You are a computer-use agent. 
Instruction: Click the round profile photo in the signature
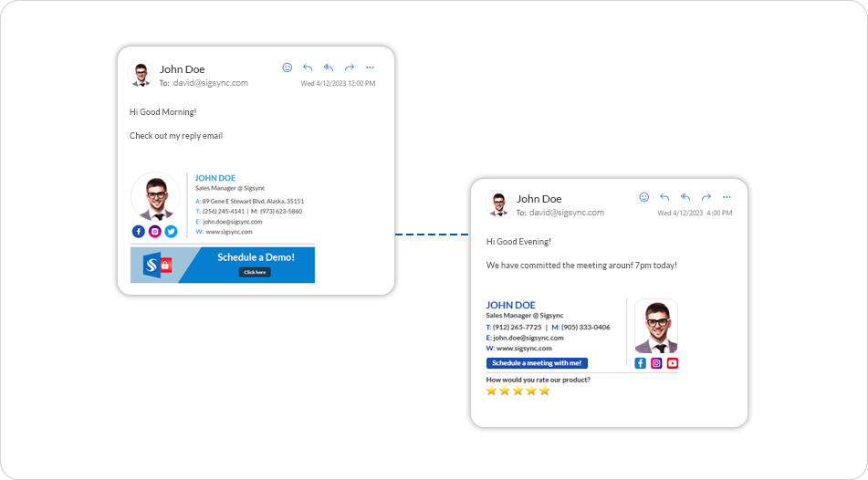point(155,197)
